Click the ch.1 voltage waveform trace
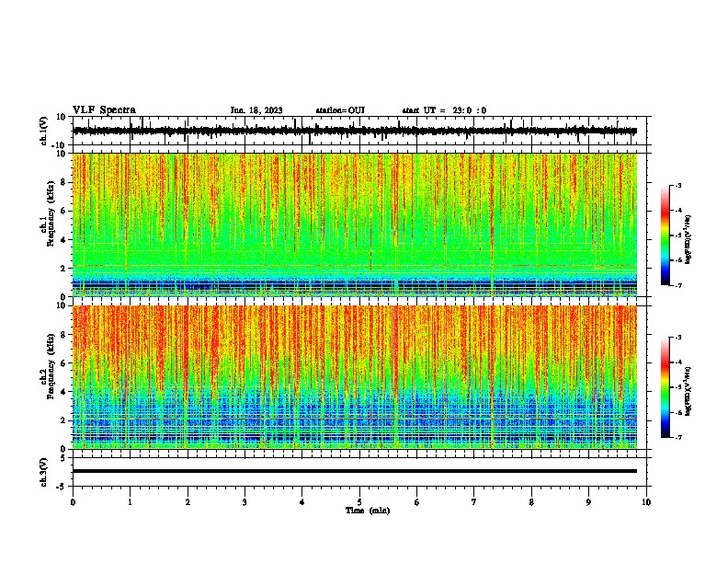This screenshot has width=728, height=563. pyautogui.click(x=355, y=131)
